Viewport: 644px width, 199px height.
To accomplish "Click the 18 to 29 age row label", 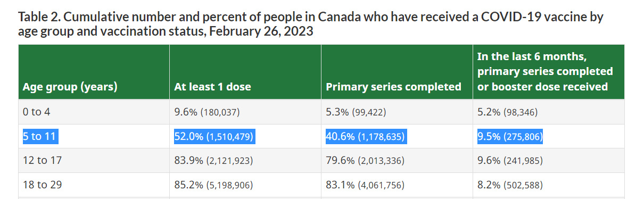I will (40, 185).
